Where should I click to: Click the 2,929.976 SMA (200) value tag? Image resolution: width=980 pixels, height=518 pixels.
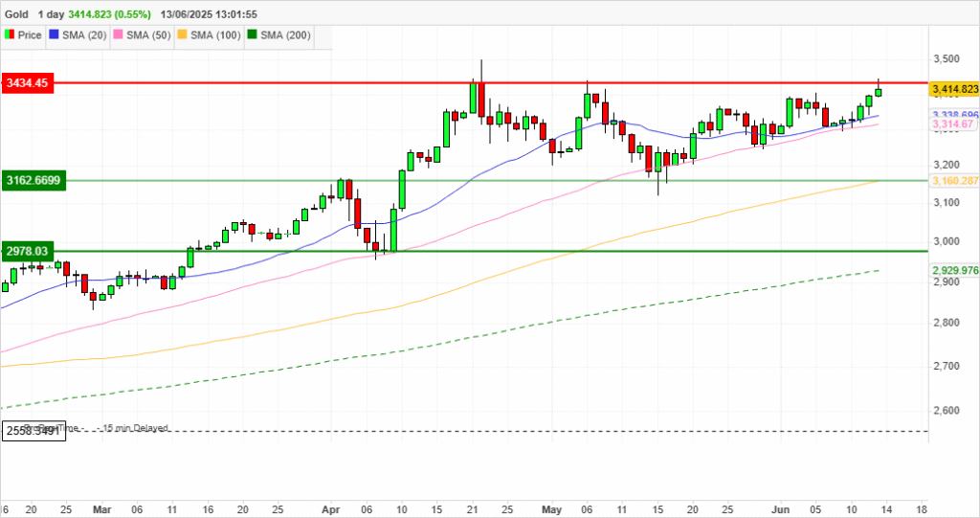(955, 270)
